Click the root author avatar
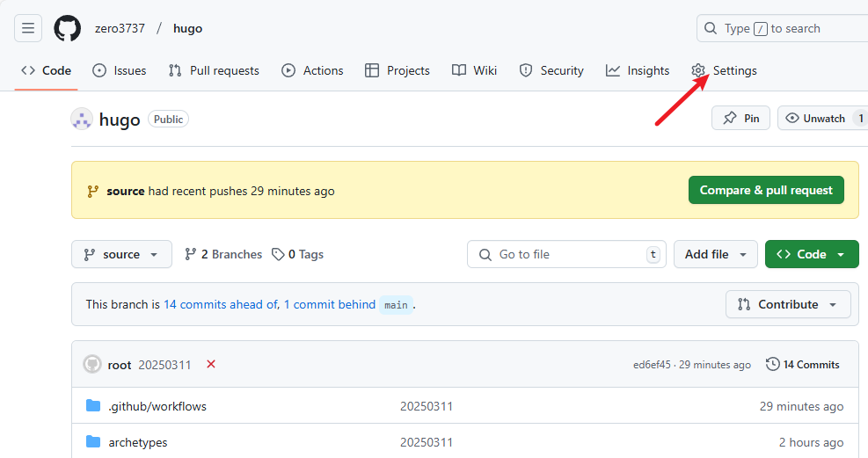Image resolution: width=868 pixels, height=458 pixels. (x=92, y=365)
